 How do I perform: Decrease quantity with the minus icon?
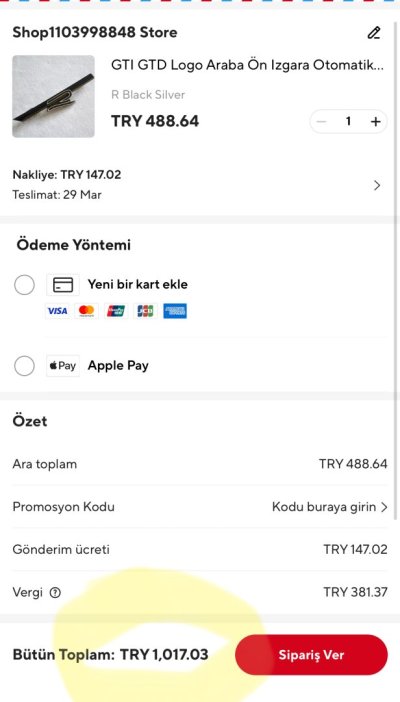coord(321,122)
